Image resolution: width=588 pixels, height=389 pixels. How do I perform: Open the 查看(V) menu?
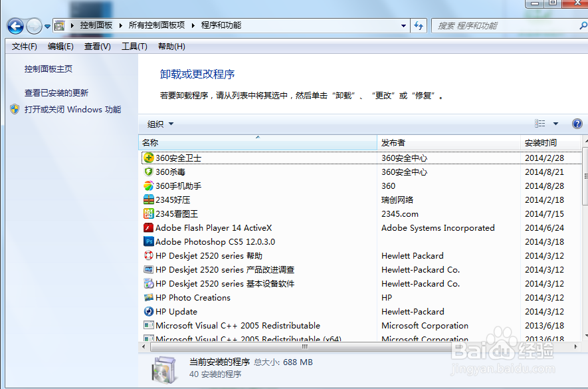98,46
